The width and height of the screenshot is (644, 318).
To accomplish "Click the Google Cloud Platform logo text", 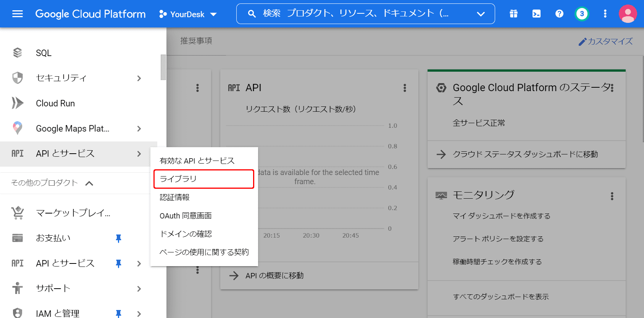I will (x=90, y=14).
